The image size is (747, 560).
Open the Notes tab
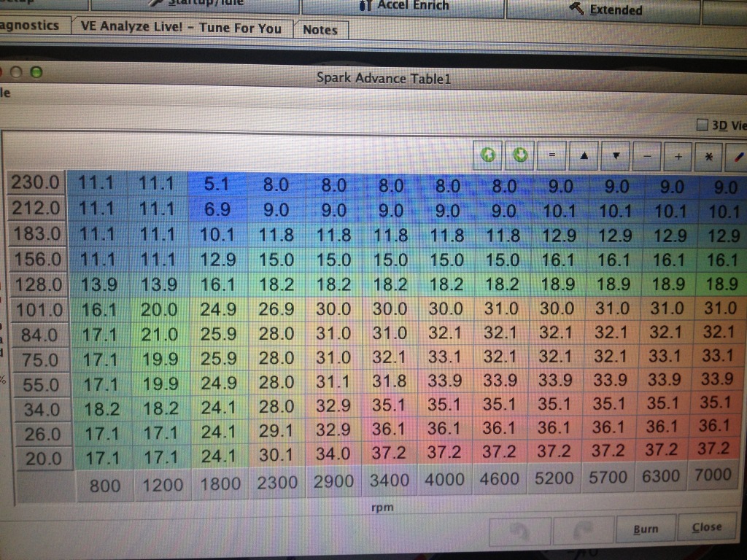[x=321, y=29]
